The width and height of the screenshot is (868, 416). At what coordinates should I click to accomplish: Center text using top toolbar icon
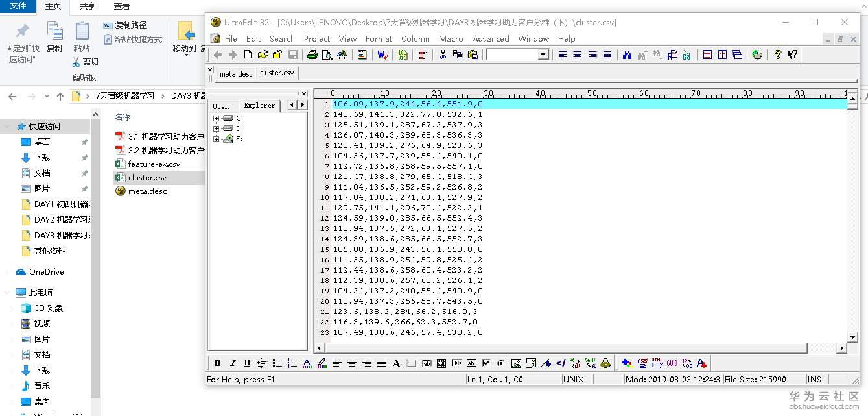[578, 55]
